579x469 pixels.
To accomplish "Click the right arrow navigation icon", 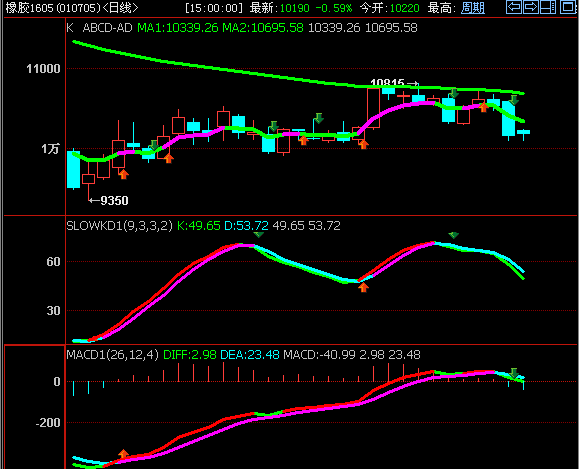I will click(x=531, y=7).
